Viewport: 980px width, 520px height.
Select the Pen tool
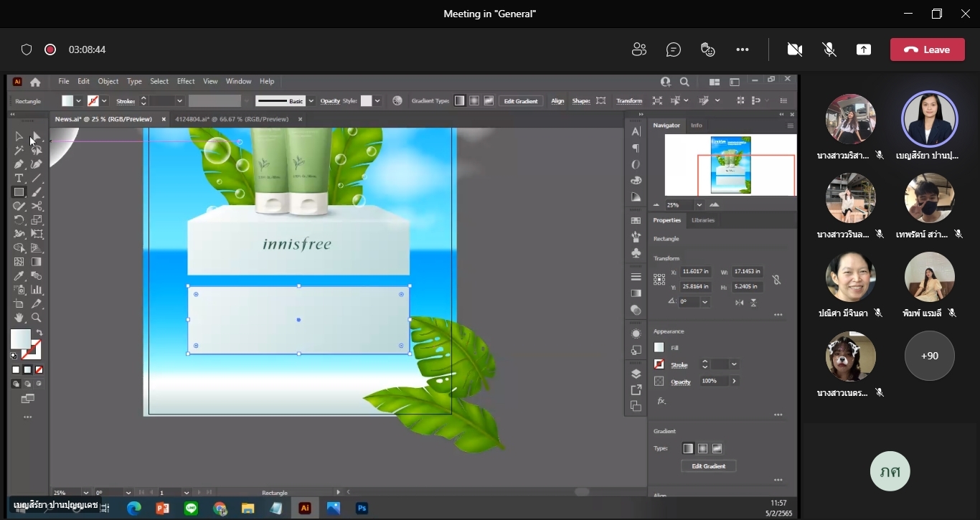point(19,164)
